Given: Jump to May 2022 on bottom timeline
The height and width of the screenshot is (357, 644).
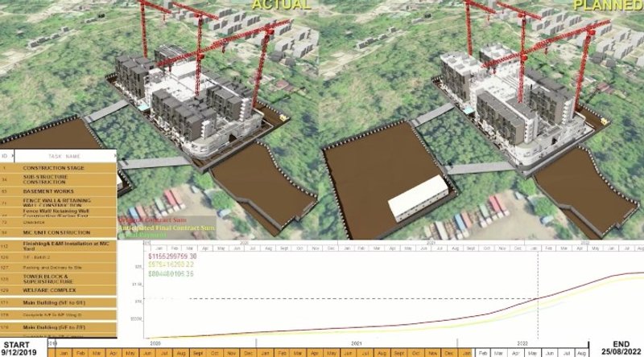Looking at the screenshot, I should tap(533, 353).
